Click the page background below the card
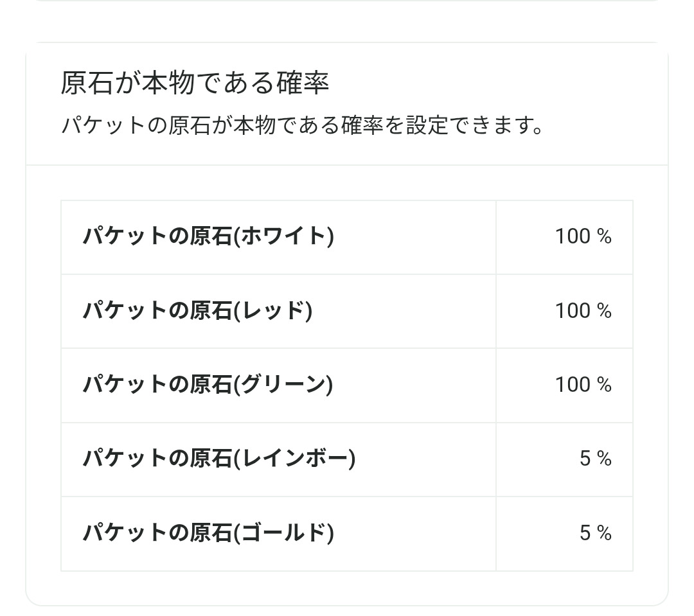The width and height of the screenshot is (694, 616). (347, 612)
